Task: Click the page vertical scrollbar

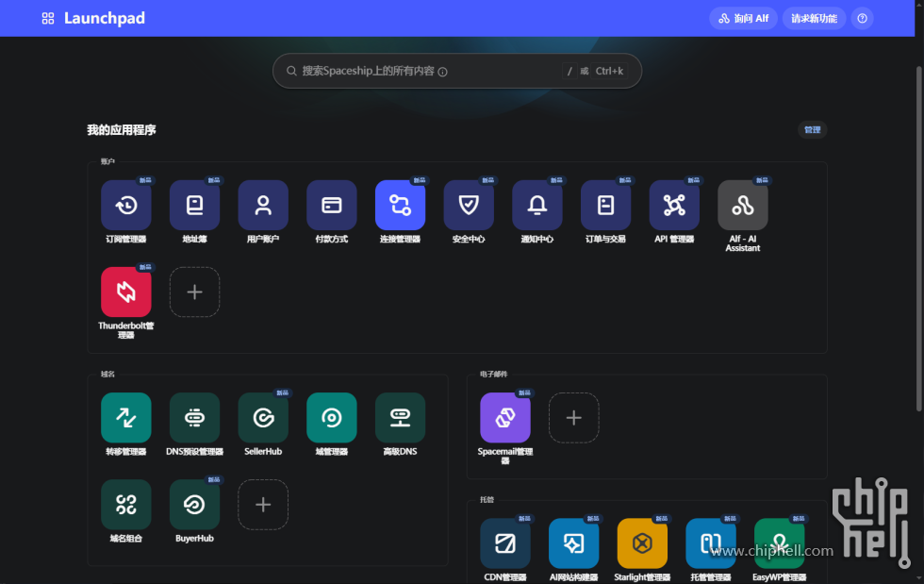Action: pos(918,239)
